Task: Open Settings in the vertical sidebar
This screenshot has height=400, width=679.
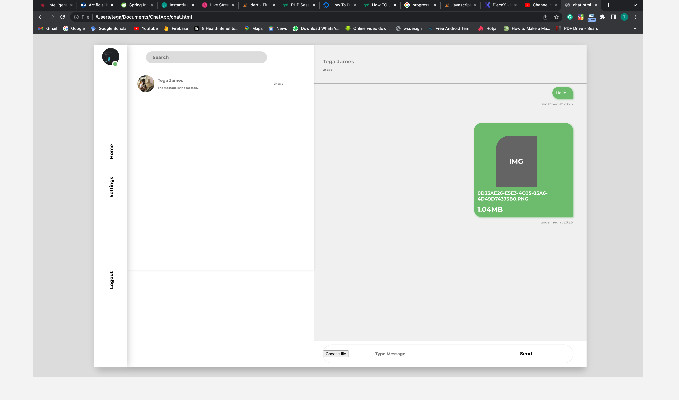Action: [x=111, y=187]
